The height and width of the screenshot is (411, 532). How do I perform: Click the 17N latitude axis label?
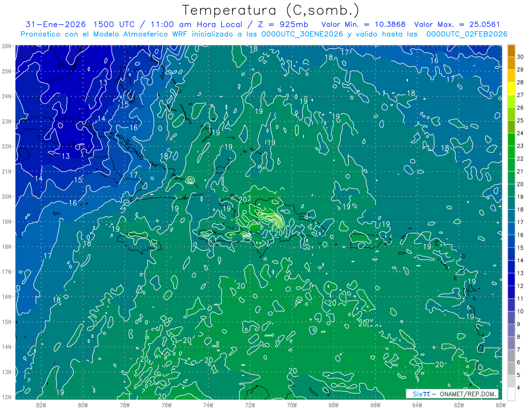7,272
